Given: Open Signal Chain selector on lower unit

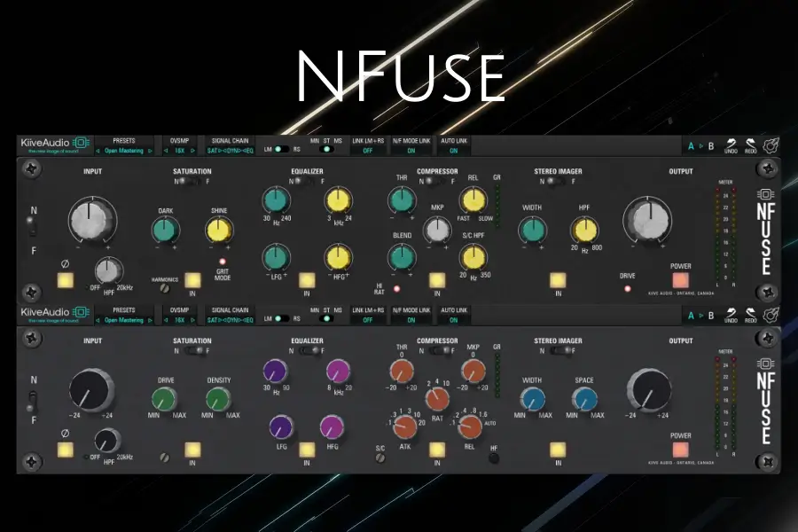Looking at the screenshot, I should 230,320.
